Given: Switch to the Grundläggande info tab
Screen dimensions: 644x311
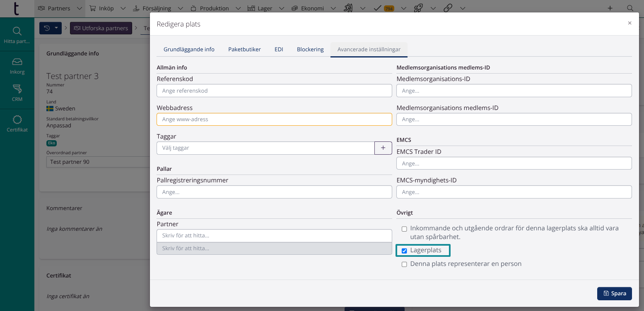Looking at the screenshot, I should [189, 49].
